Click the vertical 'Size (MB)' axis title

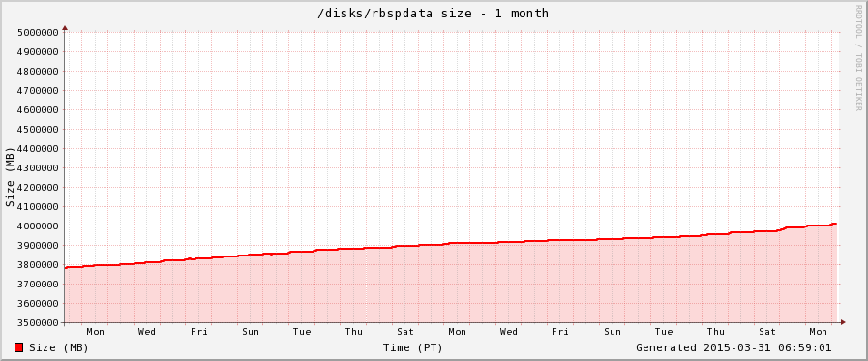pos(10,177)
